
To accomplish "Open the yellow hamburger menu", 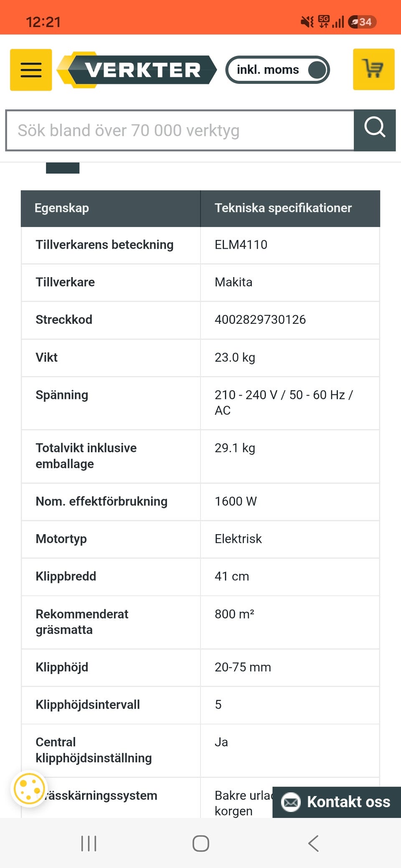I will point(31,70).
